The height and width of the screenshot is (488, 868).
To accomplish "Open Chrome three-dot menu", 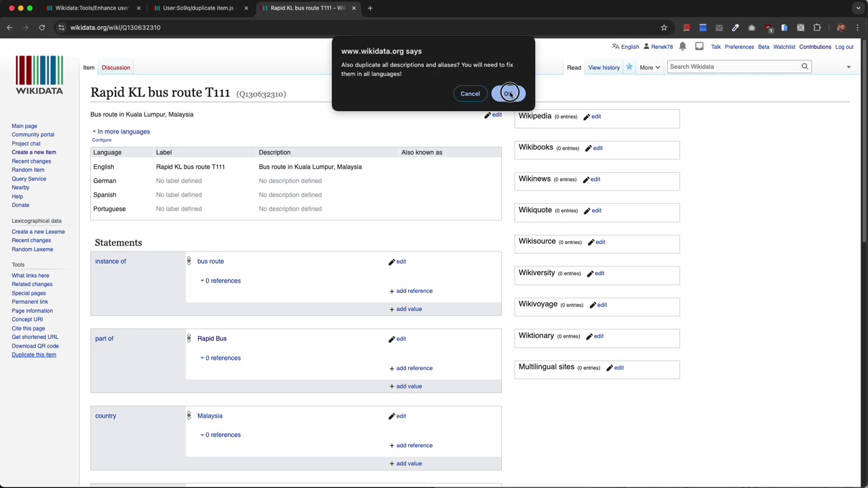I will click(x=858, y=27).
